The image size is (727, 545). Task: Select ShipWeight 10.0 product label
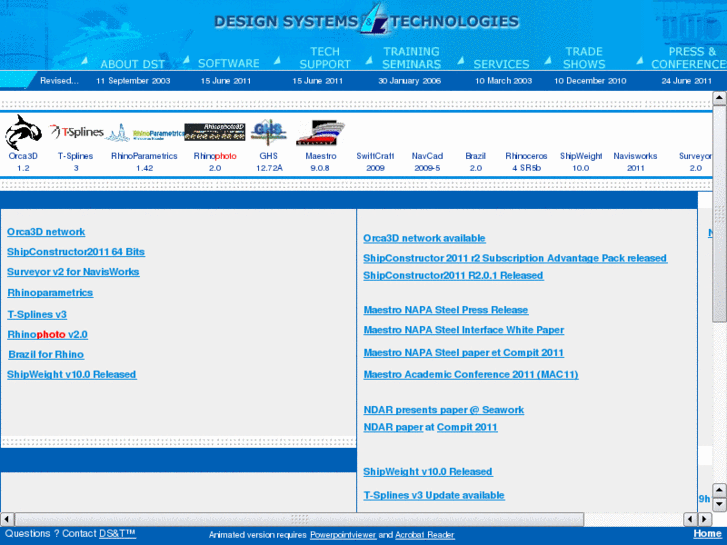581,162
